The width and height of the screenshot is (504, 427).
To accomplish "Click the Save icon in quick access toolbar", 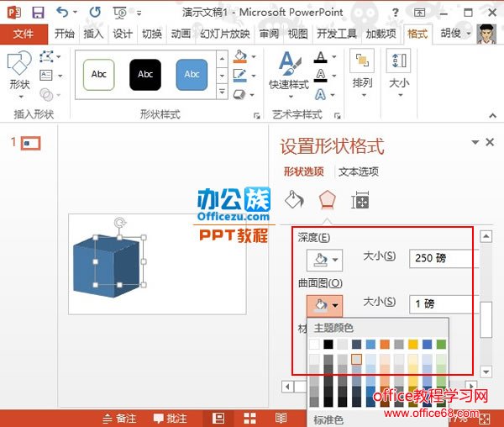I will pyautogui.click(x=38, y=13).
